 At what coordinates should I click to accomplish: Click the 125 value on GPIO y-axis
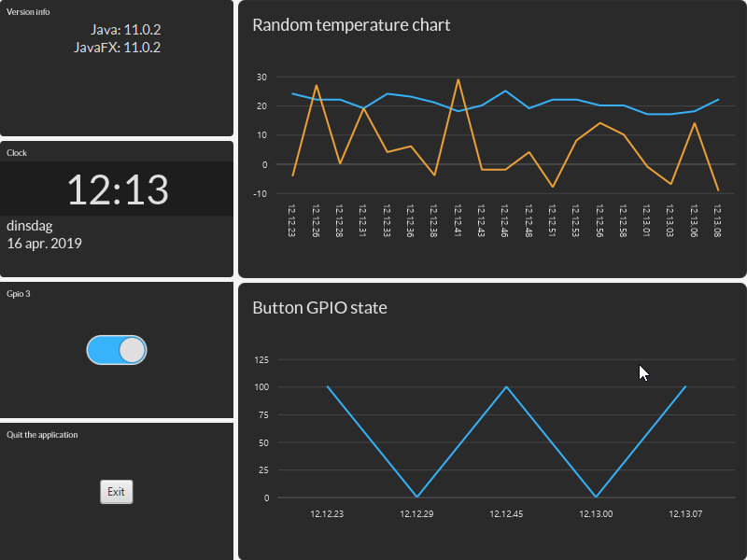[261, 359]
